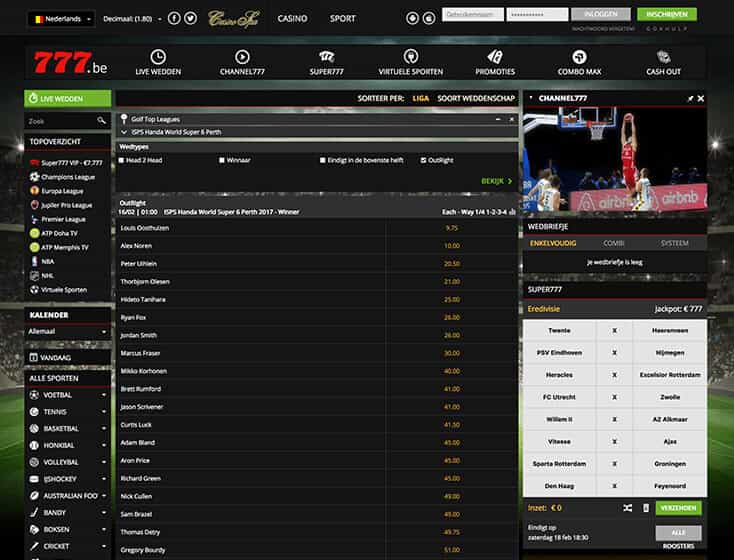Screen dimensions: 734x560
Task: Click the Casino Spa logo
Action: pos(233,19)
